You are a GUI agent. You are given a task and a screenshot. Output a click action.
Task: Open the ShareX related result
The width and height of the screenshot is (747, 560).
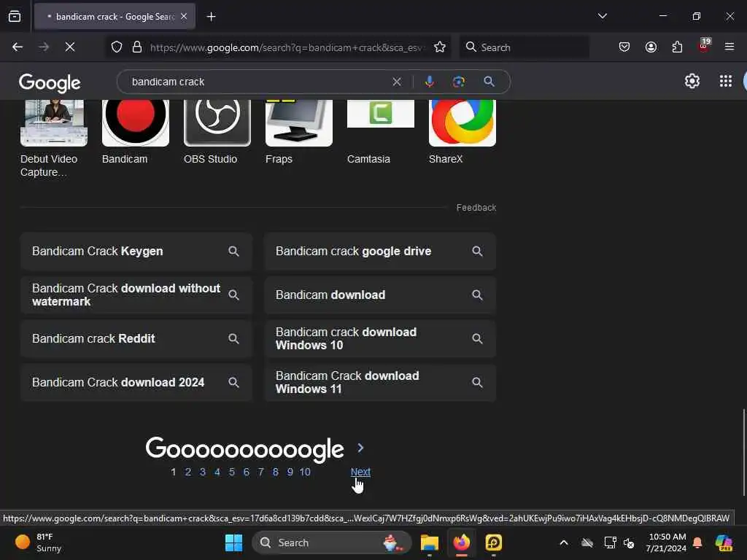click(x=462, y=133)
